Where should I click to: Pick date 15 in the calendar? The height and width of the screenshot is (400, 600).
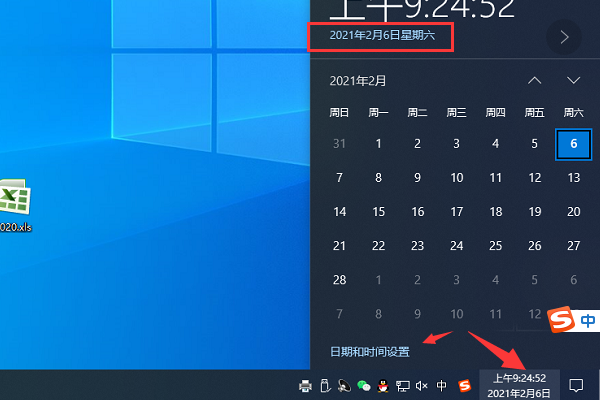(378, 212)
